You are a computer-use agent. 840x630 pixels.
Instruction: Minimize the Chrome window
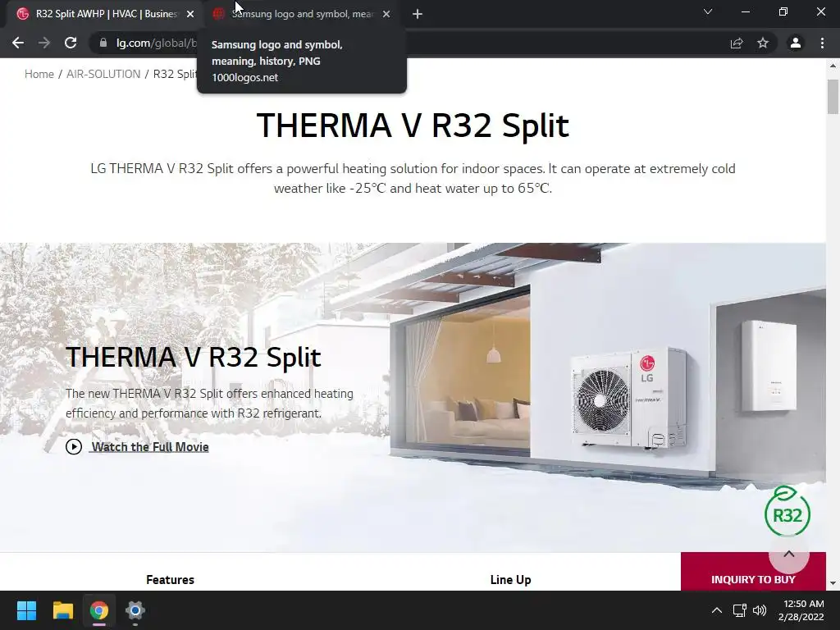pyautogui.click(x=745, y=11)
